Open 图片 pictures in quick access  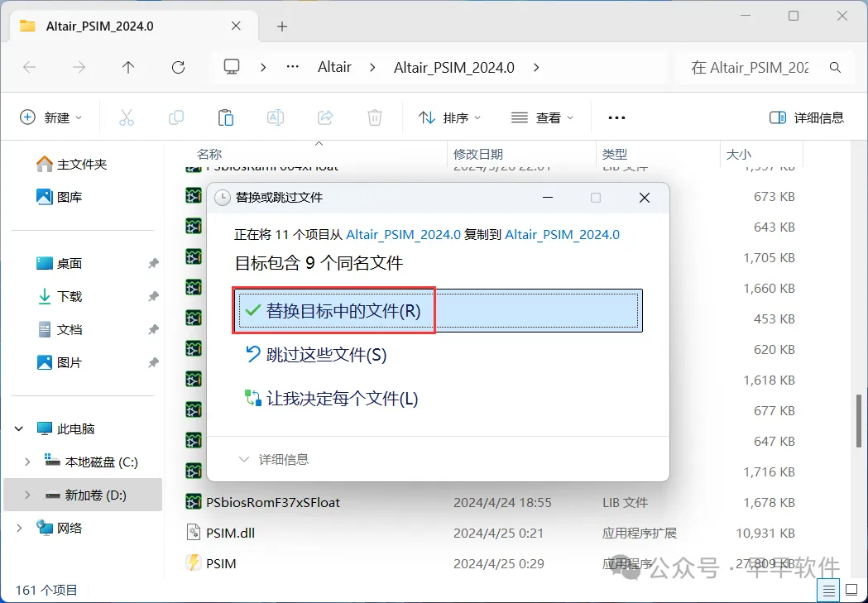(x=60, y=363)
